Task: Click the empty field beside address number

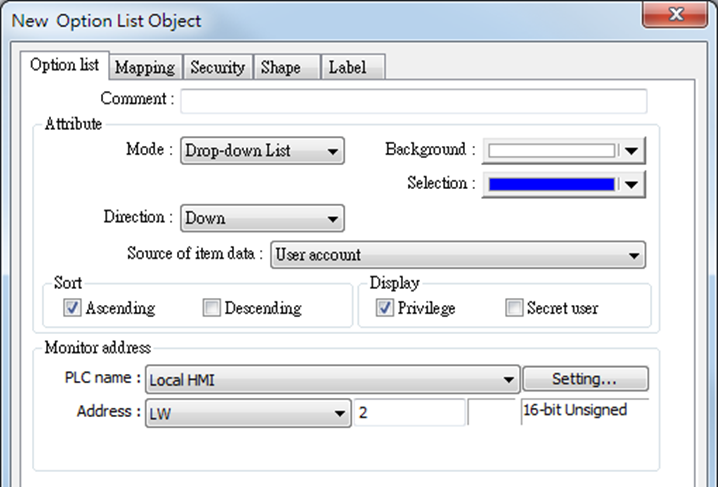Action: (x=493, y=412)
